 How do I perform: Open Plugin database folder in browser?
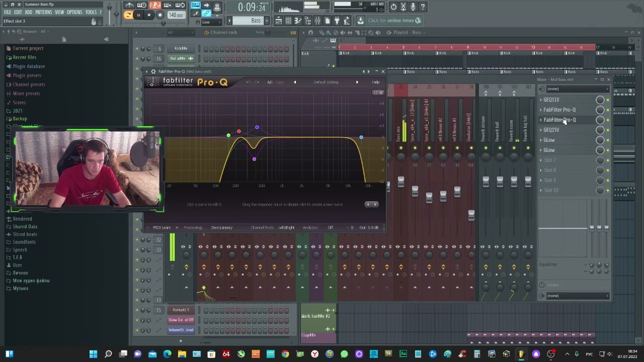(x=29, y=66)
